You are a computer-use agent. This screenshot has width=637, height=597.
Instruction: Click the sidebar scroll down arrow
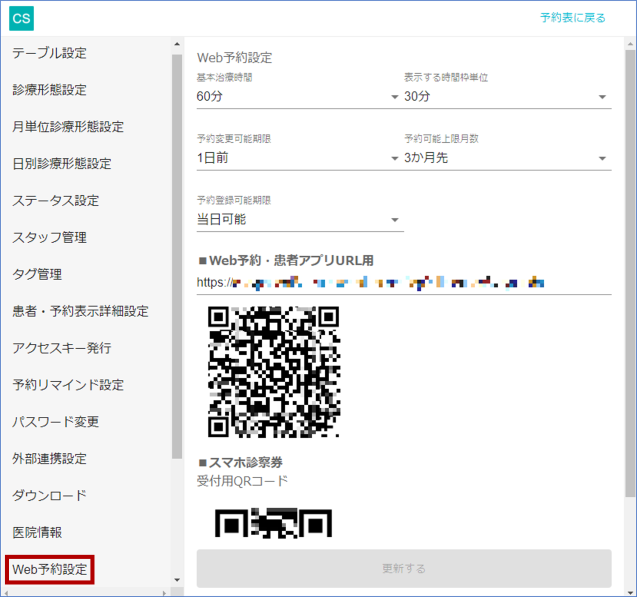click(x=177, y=579)
